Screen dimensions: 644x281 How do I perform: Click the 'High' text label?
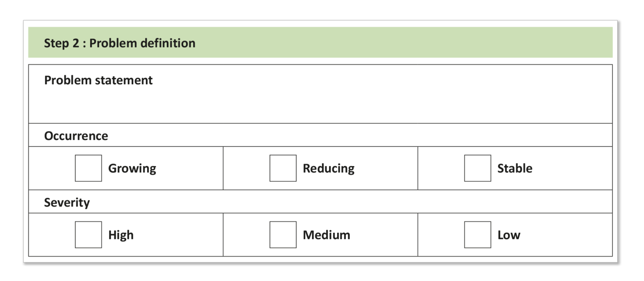[121, 235]
